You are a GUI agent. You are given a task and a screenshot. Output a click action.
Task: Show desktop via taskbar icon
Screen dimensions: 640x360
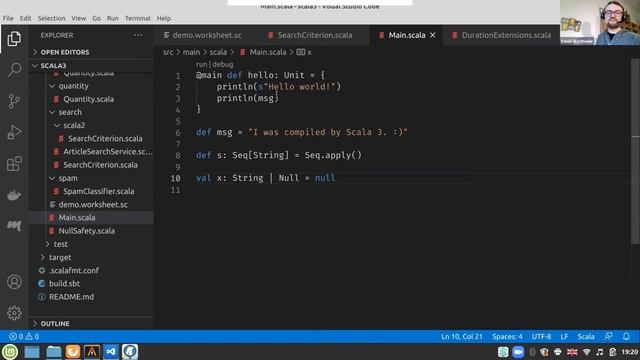(x=32, y=351)
